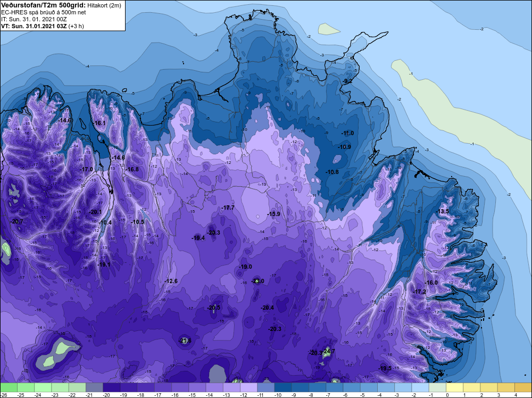Screen dimensions: 532x398
Task: Click the -11 legend color swatch
Action: click(265, 387)
